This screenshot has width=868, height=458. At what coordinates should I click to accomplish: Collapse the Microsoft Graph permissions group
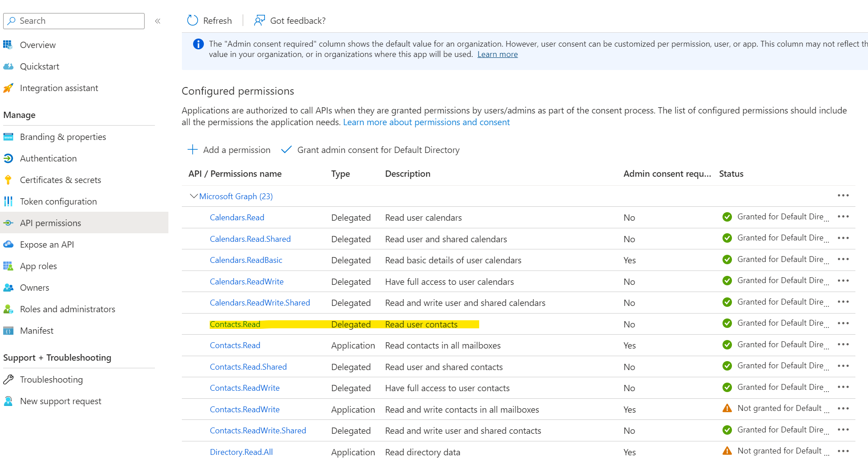194,196
